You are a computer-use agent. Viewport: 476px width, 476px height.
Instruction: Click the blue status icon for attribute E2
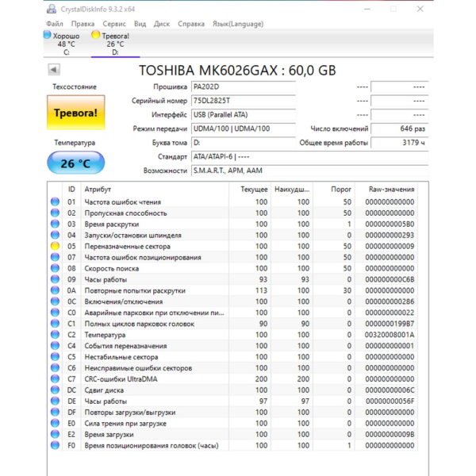55,435
